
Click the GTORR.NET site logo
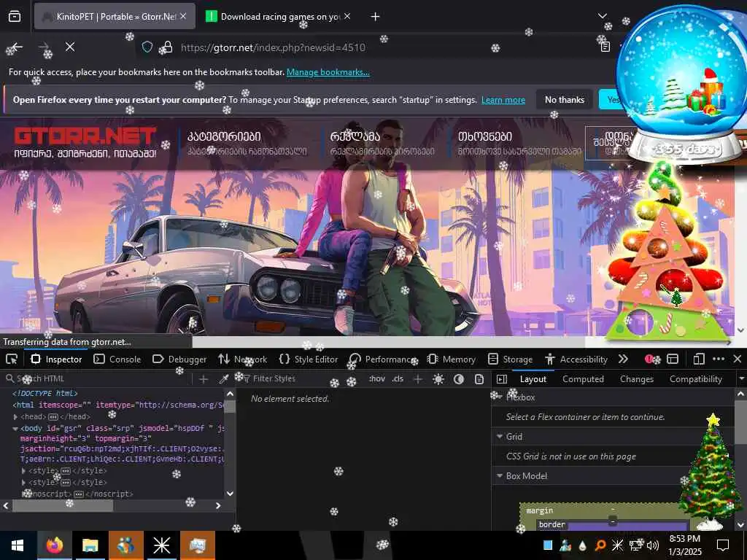[85, 141]
